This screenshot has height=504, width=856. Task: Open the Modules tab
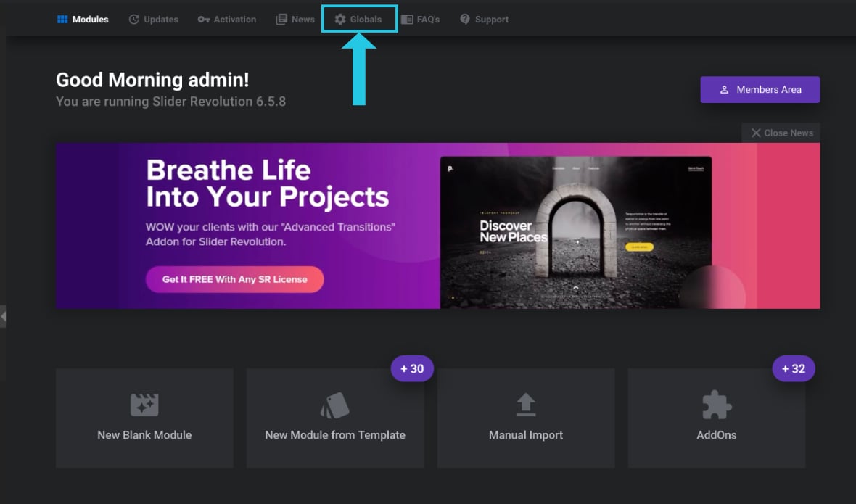point(83,20)
